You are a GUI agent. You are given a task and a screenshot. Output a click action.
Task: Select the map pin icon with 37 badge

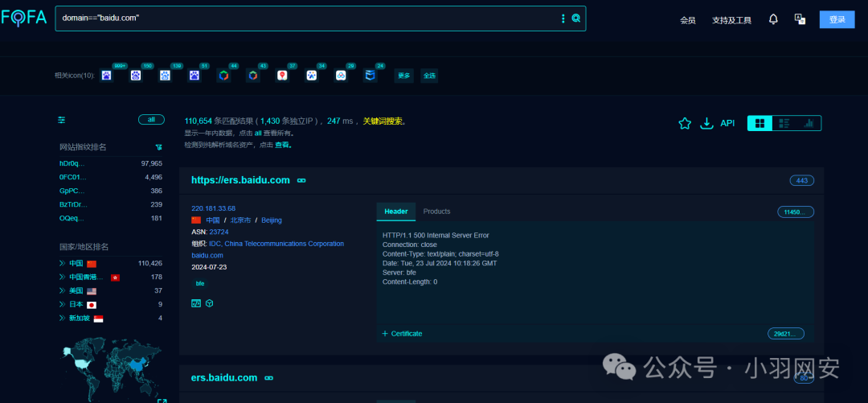pos(282,76)
